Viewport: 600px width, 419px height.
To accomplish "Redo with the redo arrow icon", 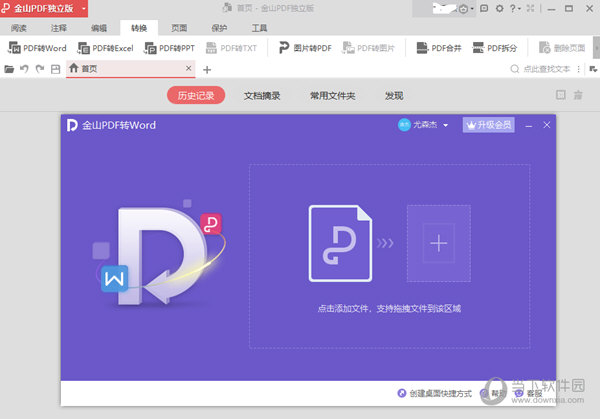I will tap(40, 69).
